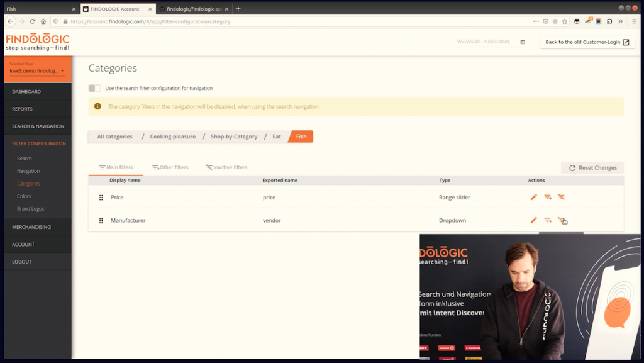Screen dimensions: 644x363
Task: Click the Reset Changes button
Action: (x=592, y=167)
